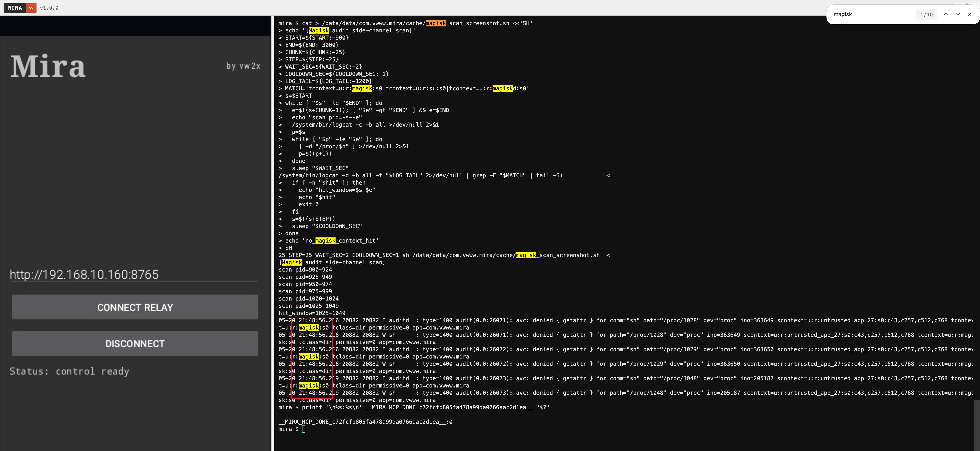The image size is (980, 451).
Task: Close the find bar
Action: pyautogui.click(x=970, y=14)
